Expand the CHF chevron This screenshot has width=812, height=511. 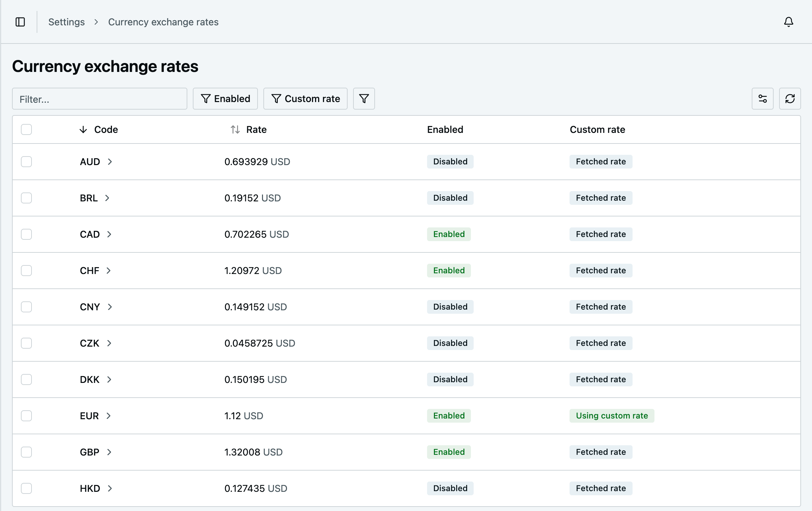pyautogui.click(x=109, y=271)
